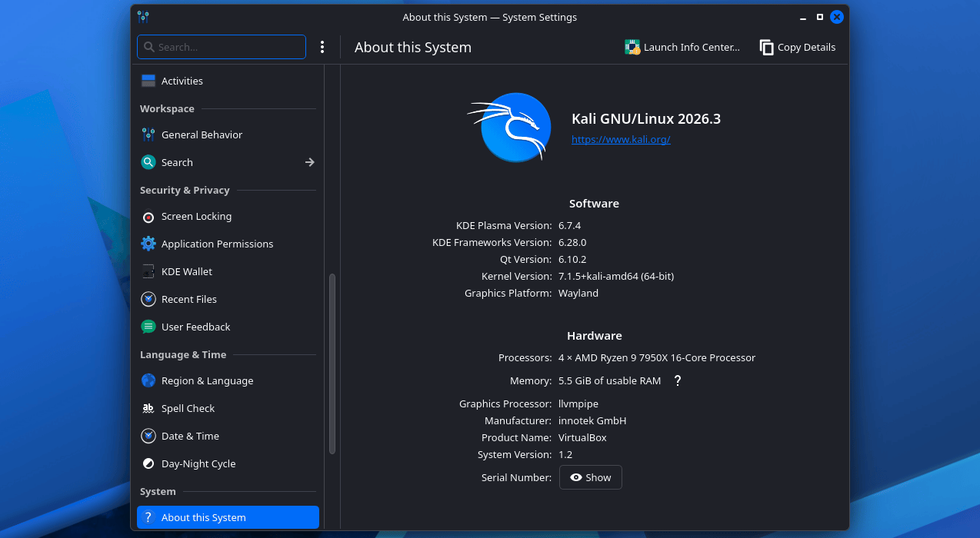Select About this System entry
The image size is (980, 538).
coord(228,517)
